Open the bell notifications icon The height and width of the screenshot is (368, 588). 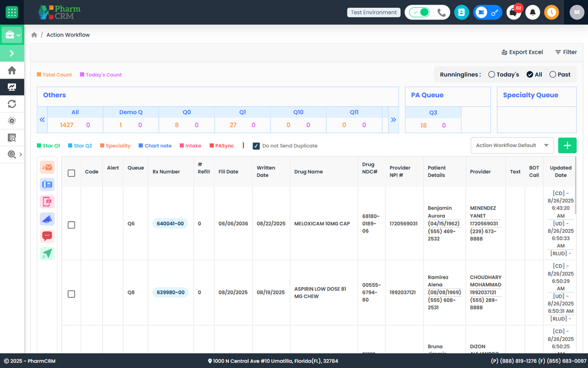(533, 12)
